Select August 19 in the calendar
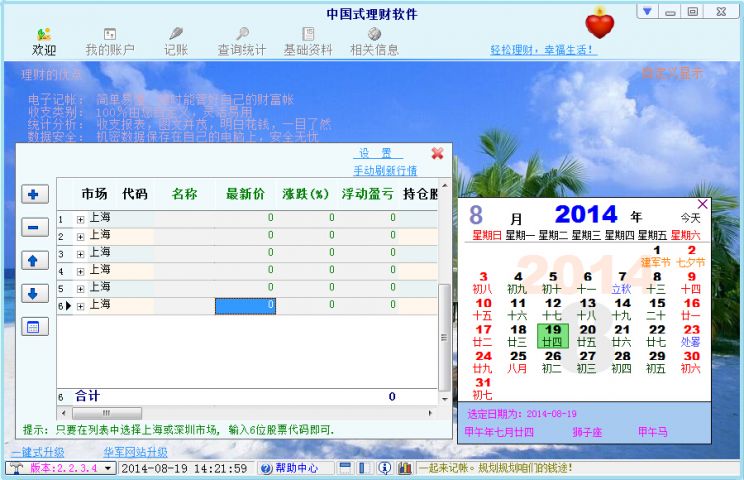The width and height of the screenshot is (744, 480). (552, 335)
